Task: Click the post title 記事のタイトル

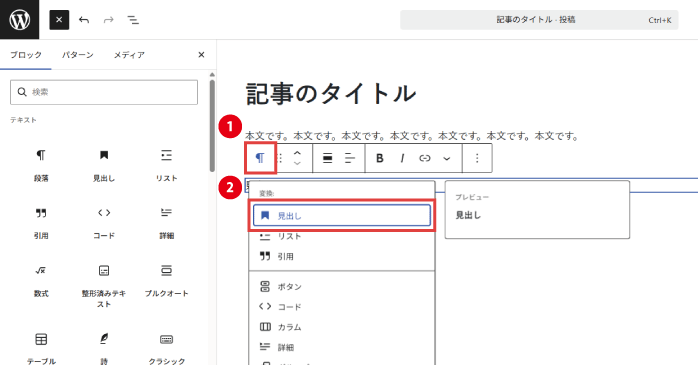Action: coord(331,93)
